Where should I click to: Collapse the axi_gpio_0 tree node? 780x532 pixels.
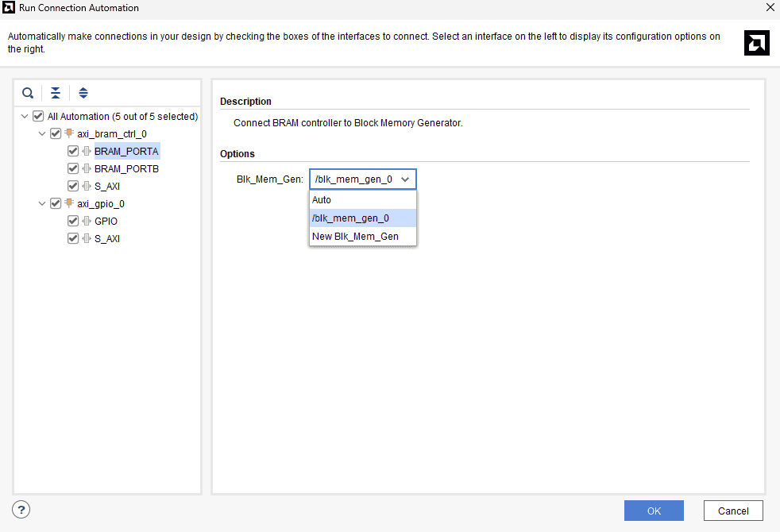tap(42, 204)
